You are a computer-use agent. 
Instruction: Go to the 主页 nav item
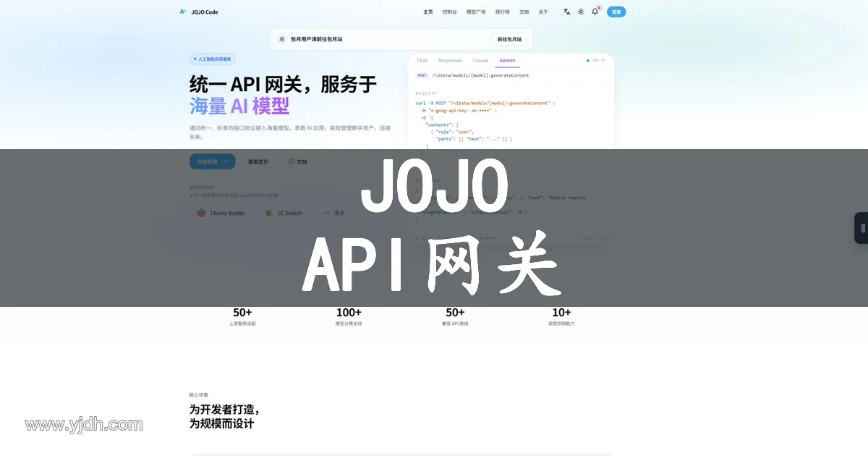click(x=428, y=12)
